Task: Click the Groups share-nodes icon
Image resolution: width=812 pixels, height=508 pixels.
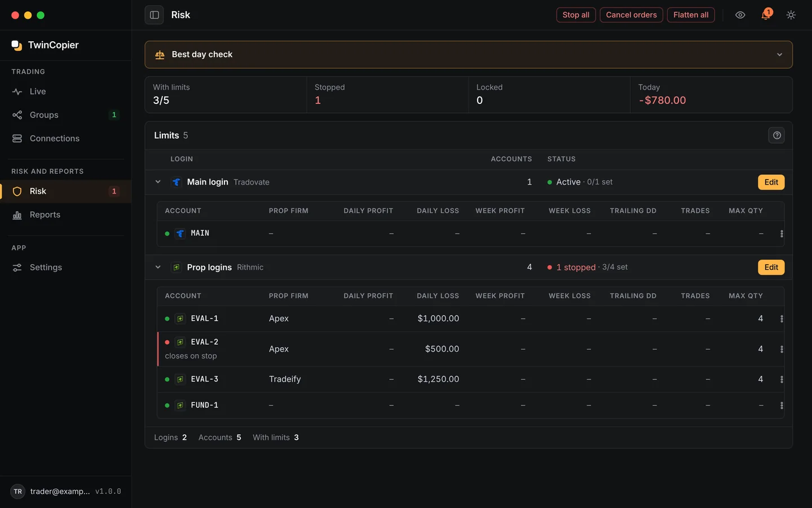Action: point(17,115)
